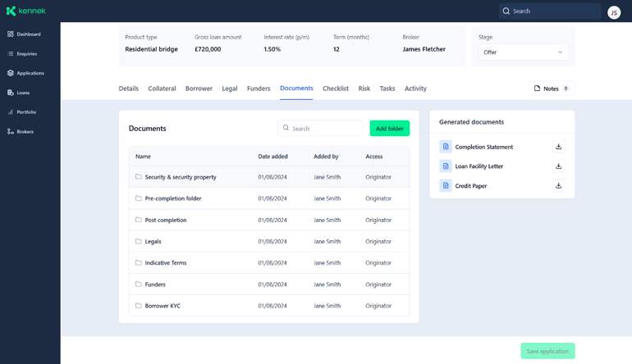Switch to the Collateral tab
Image resolution: width=632 pixels, height=364 pixels.
pyautogui.click(x=162, y=89)
